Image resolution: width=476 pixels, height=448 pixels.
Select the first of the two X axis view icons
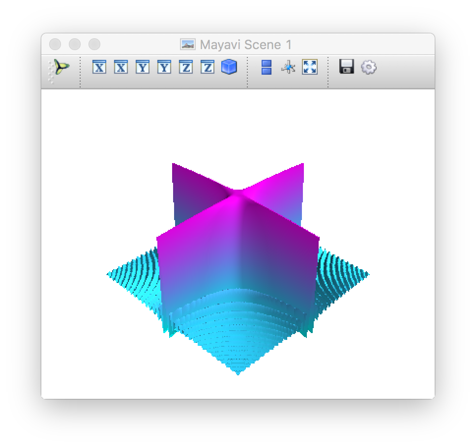click(x=99, y=67)
